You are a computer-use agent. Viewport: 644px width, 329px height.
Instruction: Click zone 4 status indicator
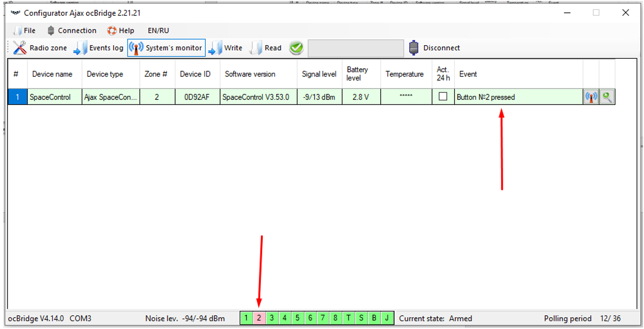point(285,318)
